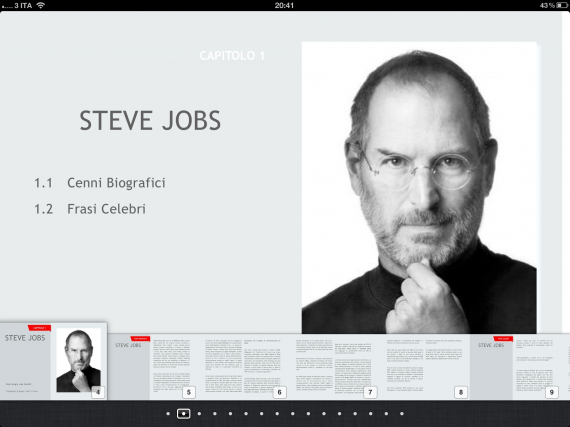Screen dimensions: 570x427
Task: Open section 1.2 Frasi Celebri
Action: [x=90, y=209]
